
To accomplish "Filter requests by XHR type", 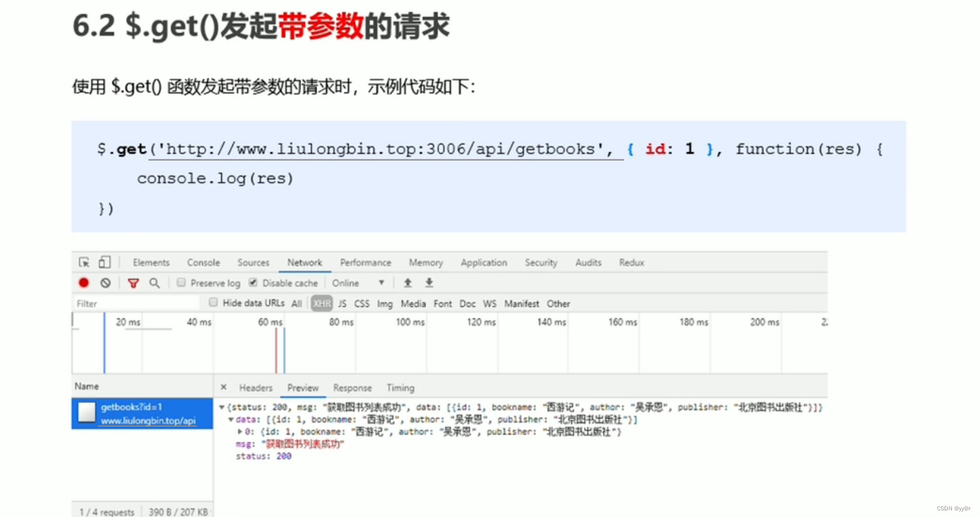I will pos(322,304).
